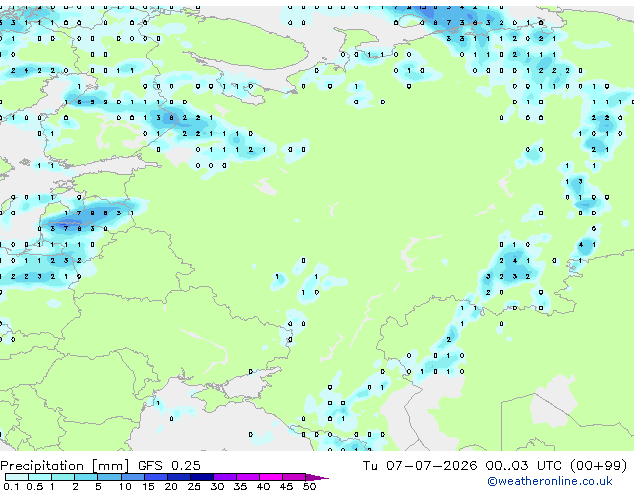Viewport: 634px width, 490px height.
Task: Click the 0.1–0.5 mm legend color swatch
Action: click(x=17, y=477)
